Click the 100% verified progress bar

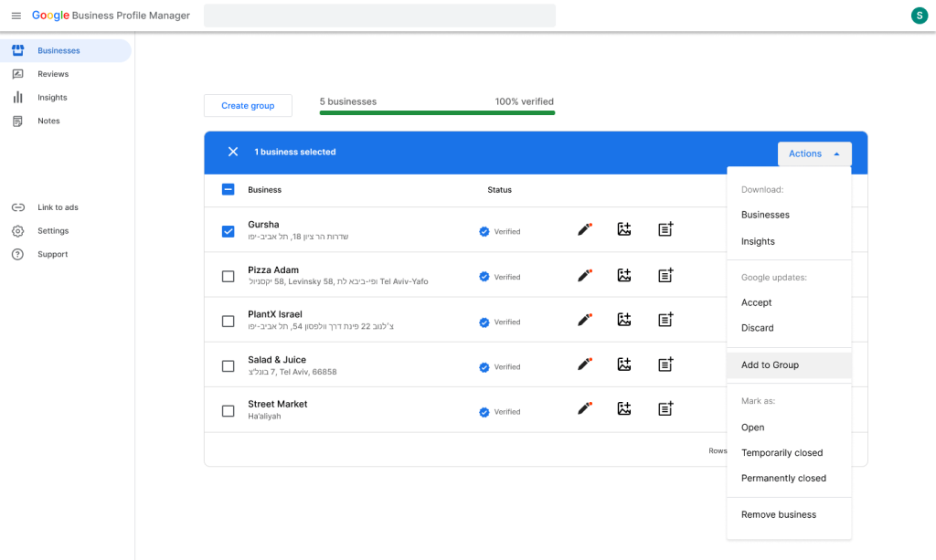437,113
